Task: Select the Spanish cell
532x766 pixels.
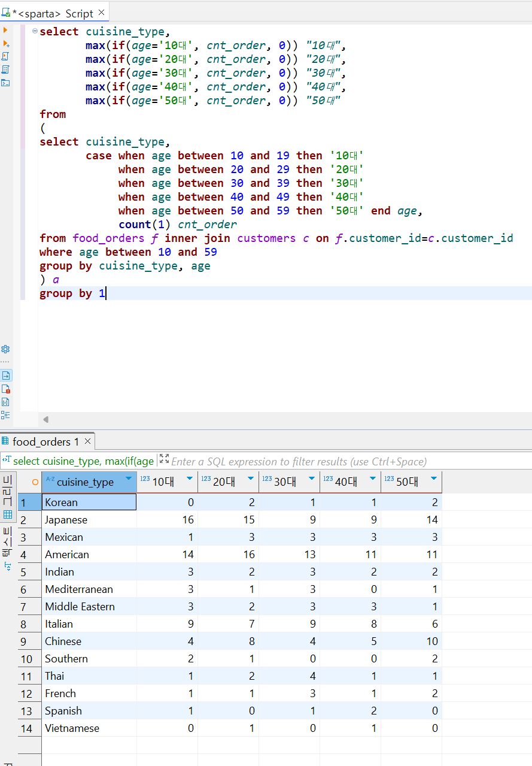Action: (x=89, y=711)
